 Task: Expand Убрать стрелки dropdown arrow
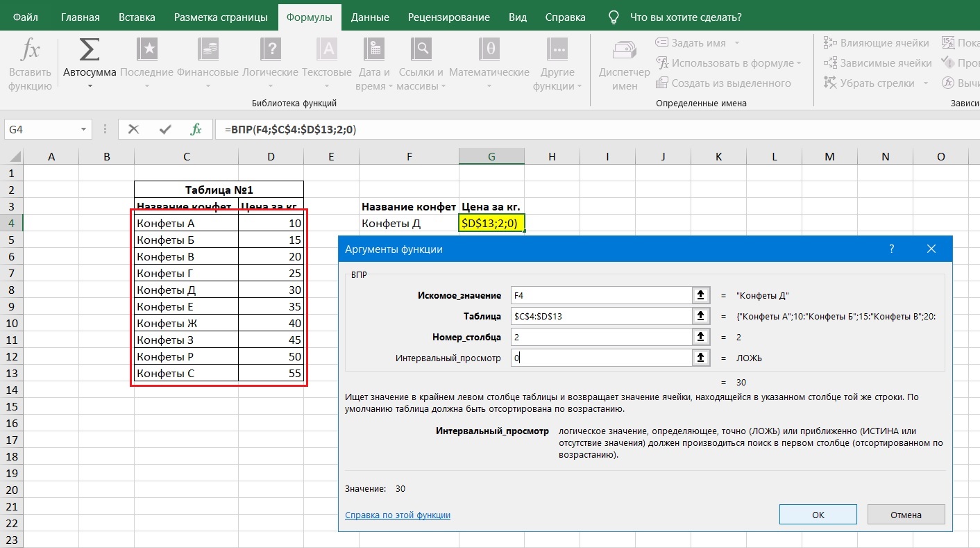tap(925, 83)
